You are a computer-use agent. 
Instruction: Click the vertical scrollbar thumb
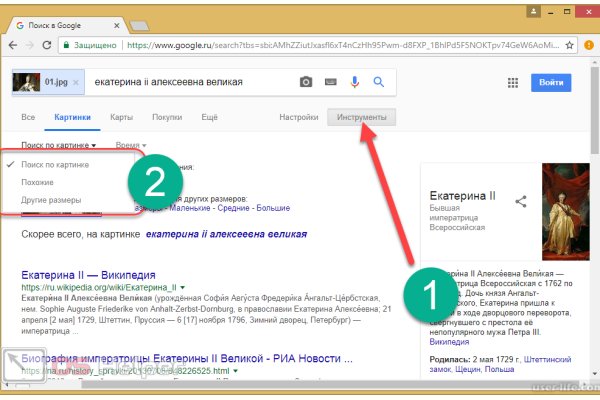(594, 111)
